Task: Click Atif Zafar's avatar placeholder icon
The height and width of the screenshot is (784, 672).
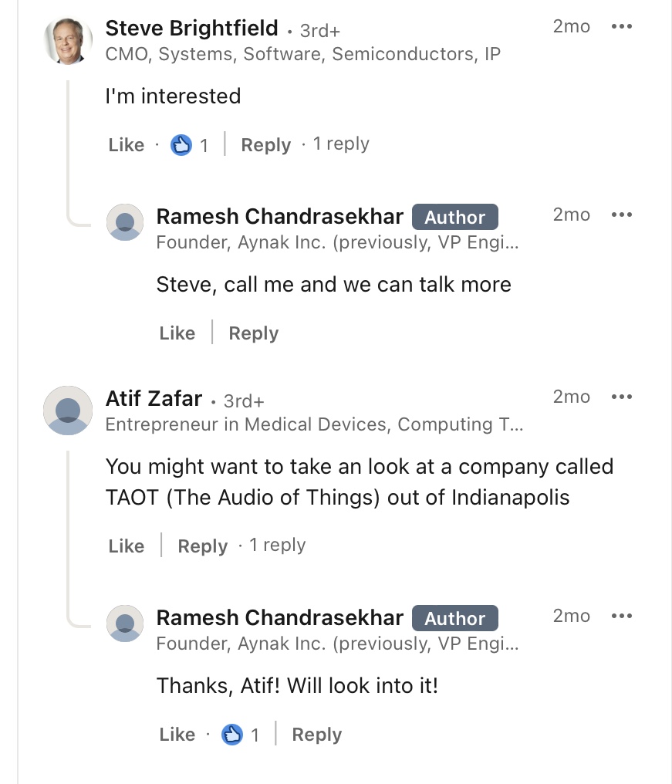Action: point(69,411)
